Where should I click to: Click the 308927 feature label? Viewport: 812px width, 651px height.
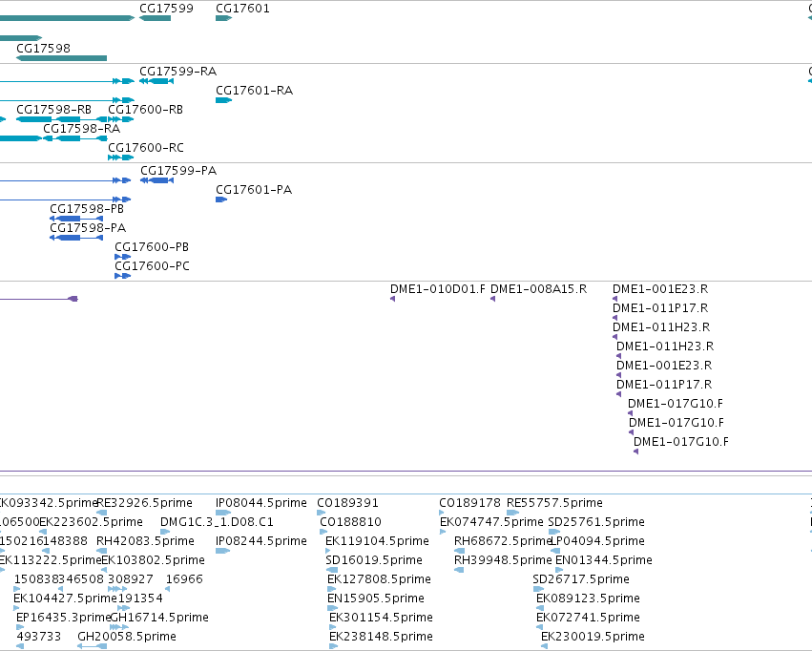[x=131, y=579]
